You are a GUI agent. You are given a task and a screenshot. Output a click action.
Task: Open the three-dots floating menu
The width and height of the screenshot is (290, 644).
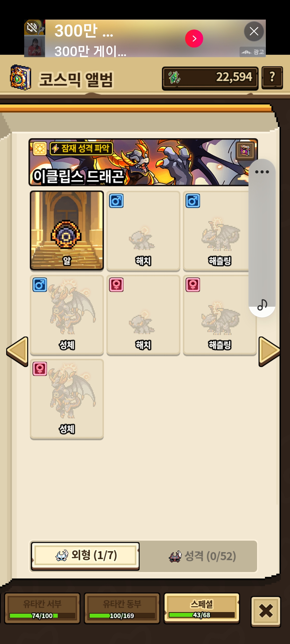click(x=262, y=172)
